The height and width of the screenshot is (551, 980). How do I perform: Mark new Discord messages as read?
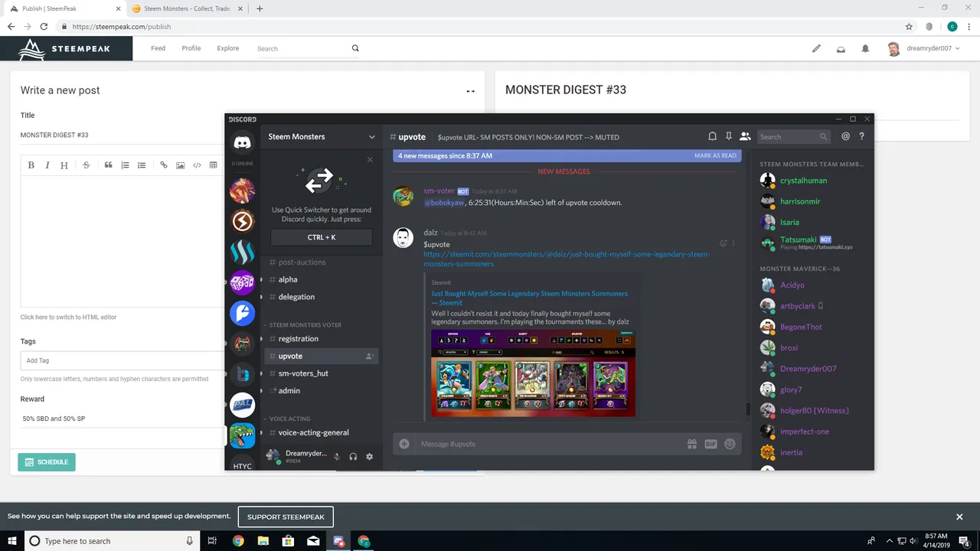point(715,155)
